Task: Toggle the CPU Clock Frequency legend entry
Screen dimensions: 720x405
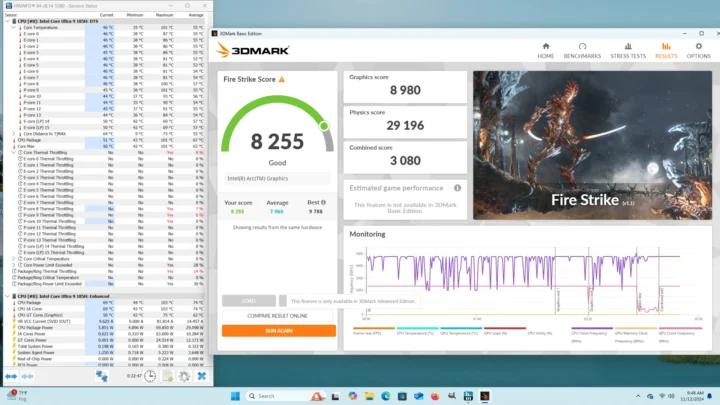Action: tap(592, 334)
